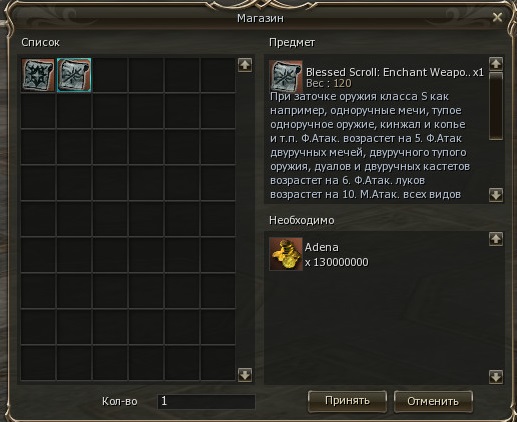Click the Blessed Scroll icon in item details
517x422 pixels.
pyautogui.click(x=286, y=76)
